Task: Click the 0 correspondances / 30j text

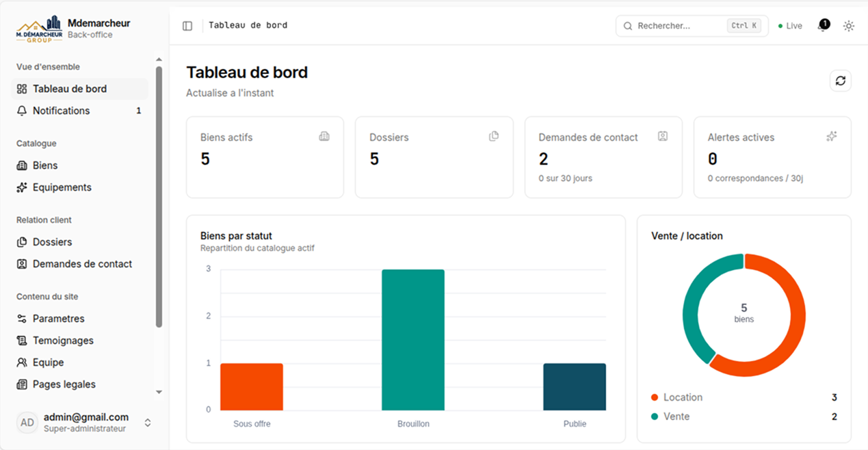Action: (x=755, y=178)
